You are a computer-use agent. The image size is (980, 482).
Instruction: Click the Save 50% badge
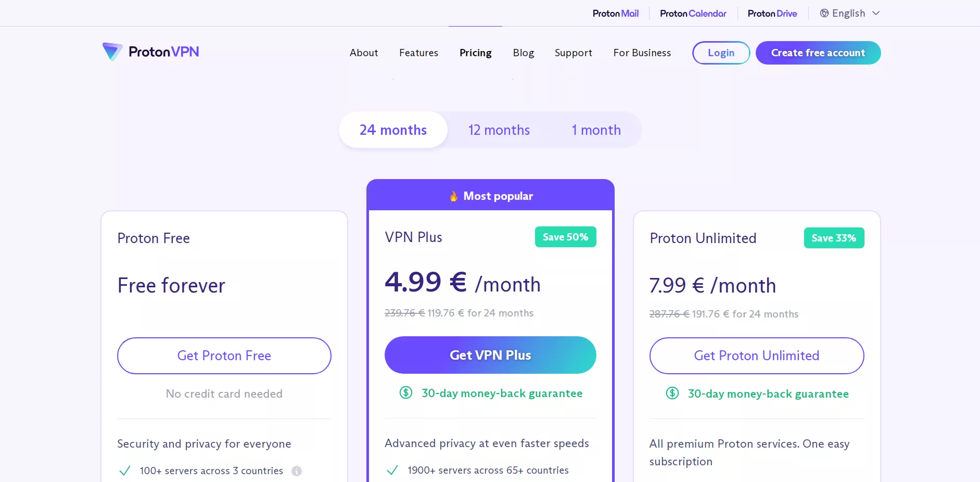pos(565,237)
